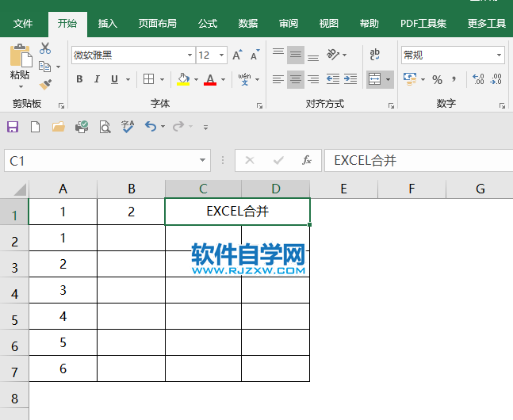Decrease font size with small A
The width and height of the screenshot is (513, 420).
255,55
